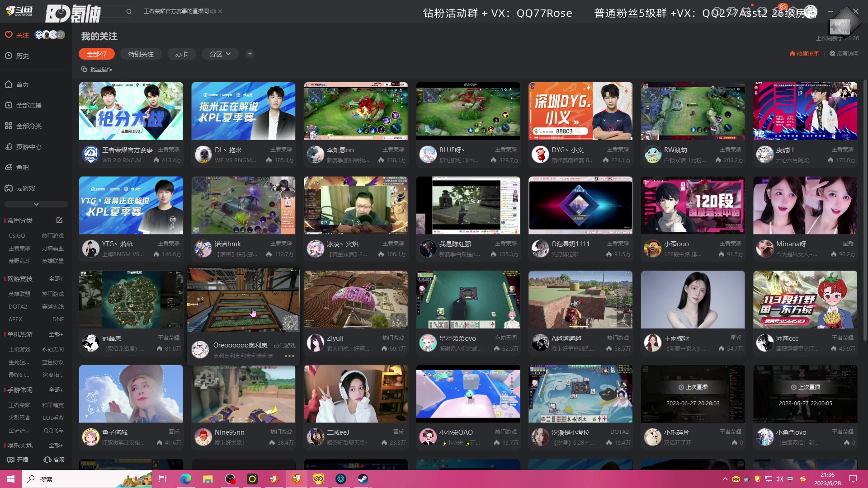
Task: Open the DYG、小义 stream thumbnail
Action: pos(580,111)
